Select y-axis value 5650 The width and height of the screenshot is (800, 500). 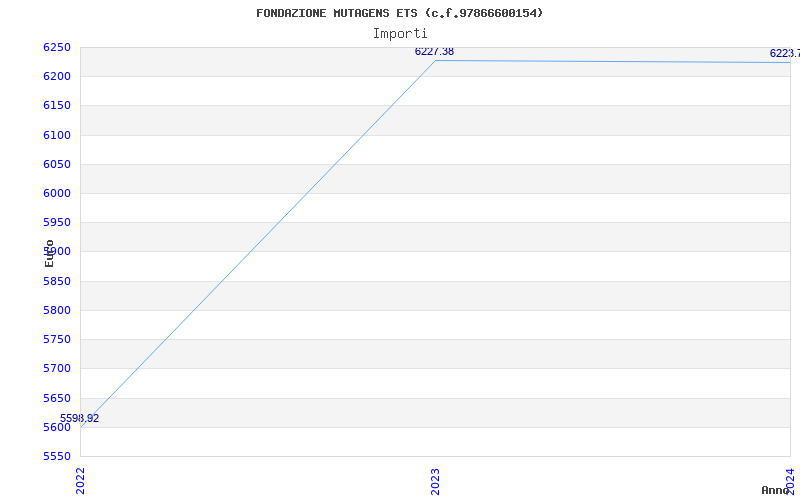click(x=57, y=398)
